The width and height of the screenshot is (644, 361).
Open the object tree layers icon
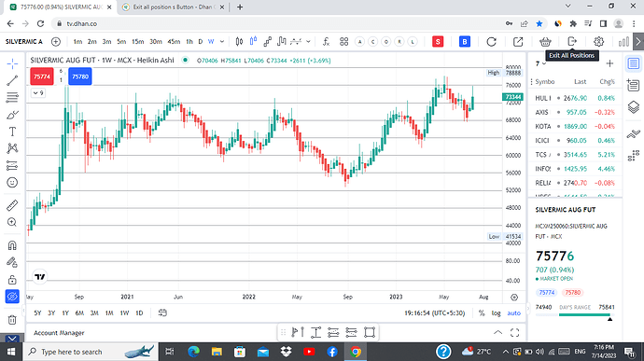[x=634, y=107]
